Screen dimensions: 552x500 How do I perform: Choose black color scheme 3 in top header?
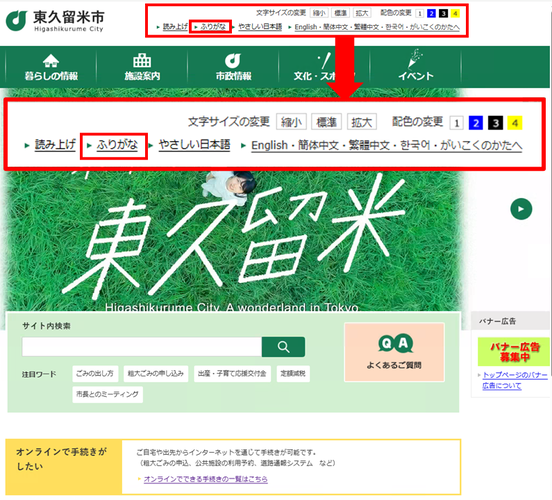tap(444, 14)
